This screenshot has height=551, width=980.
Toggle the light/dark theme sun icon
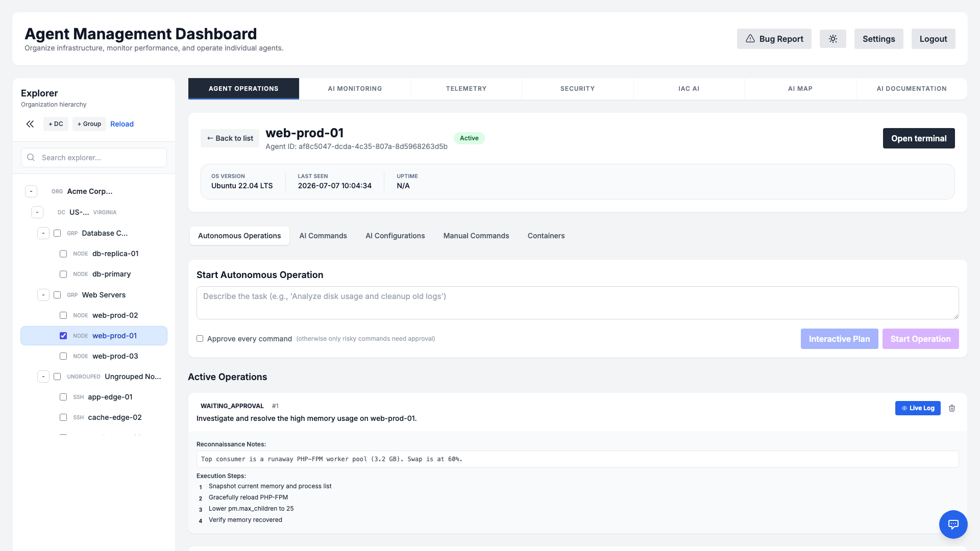tap(832, 39)
